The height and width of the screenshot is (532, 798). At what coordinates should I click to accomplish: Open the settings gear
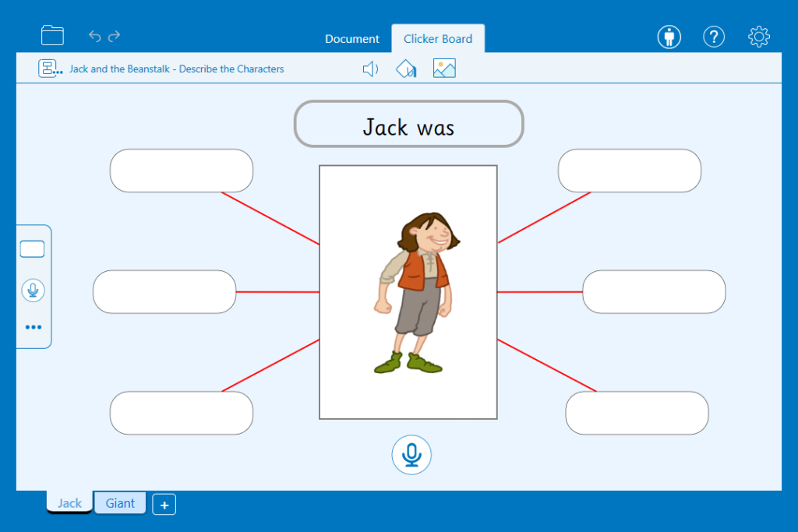[x=758, y=37]
